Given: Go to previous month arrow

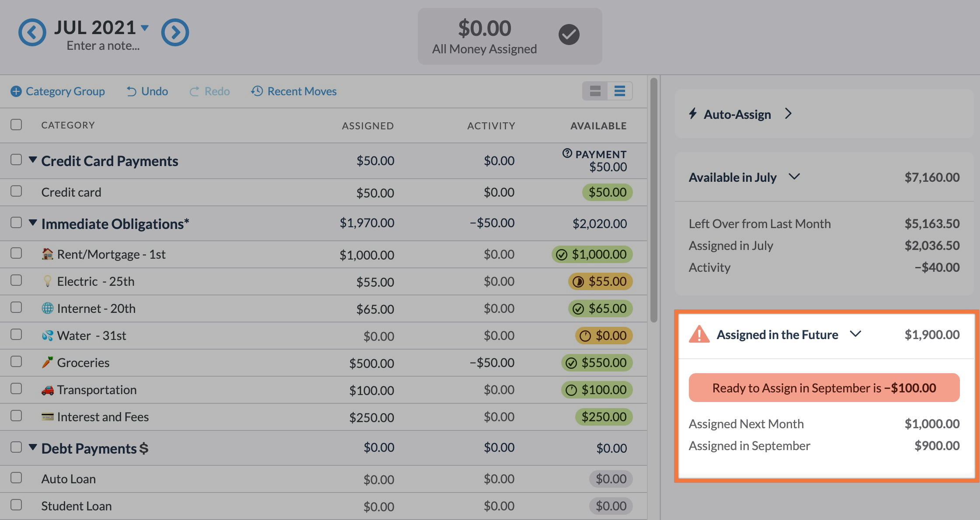Looking at the screenshot, I should tap(32, 32).
